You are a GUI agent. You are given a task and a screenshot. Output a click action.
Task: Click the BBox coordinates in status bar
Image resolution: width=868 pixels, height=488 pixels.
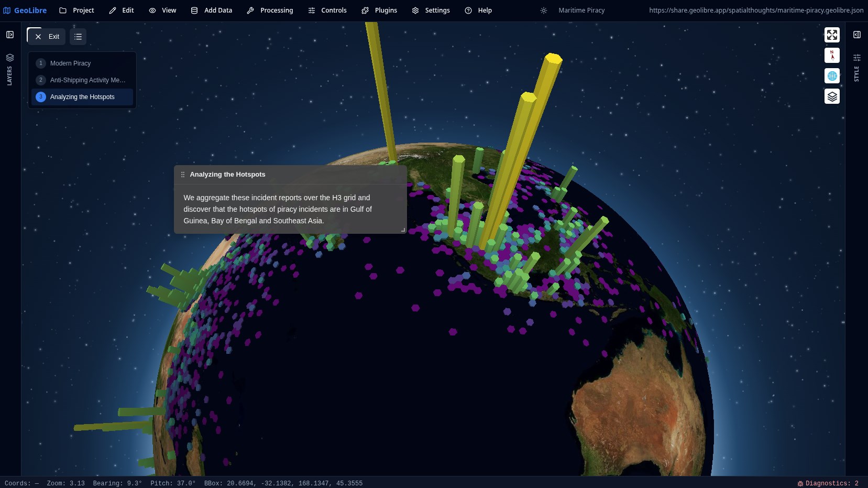coord(283,483)
